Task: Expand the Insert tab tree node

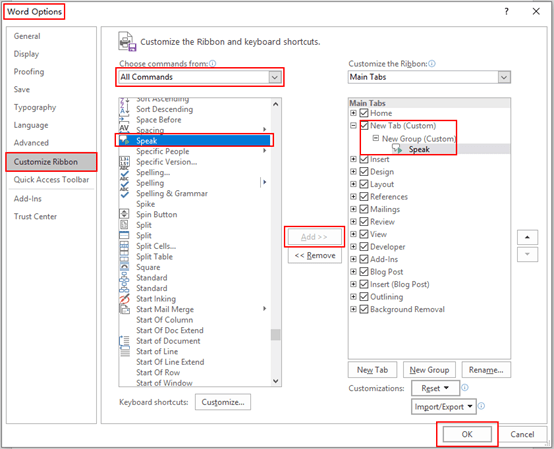Action: [353, 159]
